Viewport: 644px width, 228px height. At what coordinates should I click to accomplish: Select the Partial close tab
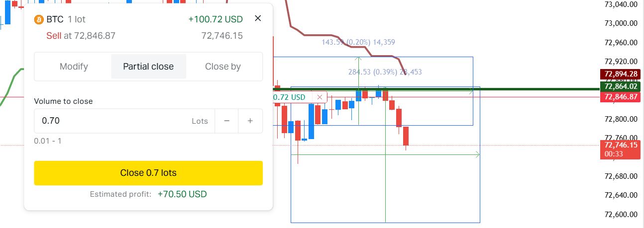point(148,67)
